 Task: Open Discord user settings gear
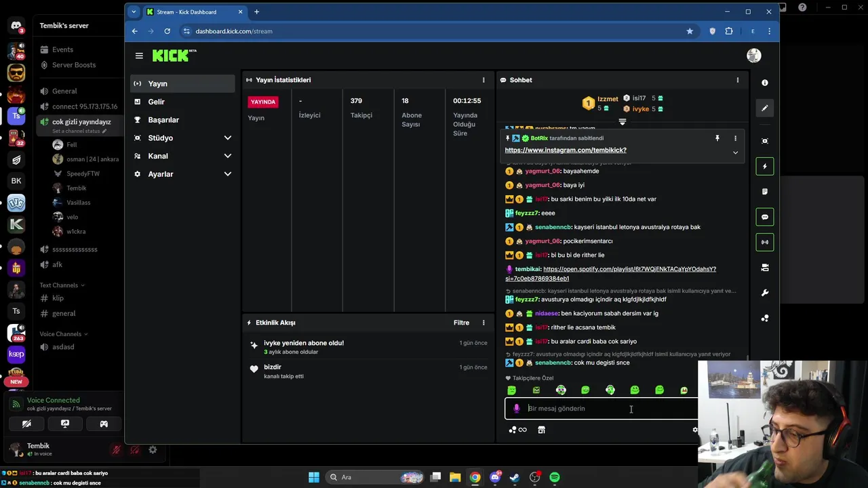pos(153,449)
